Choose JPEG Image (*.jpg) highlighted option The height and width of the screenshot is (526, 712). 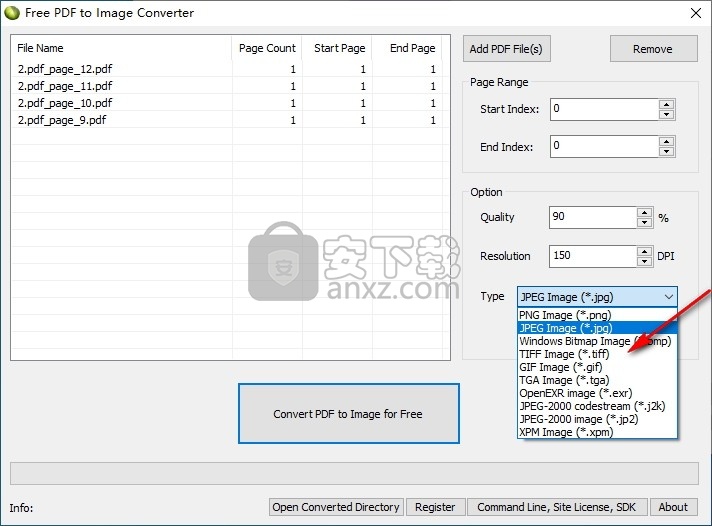click(x=597, y=328)
